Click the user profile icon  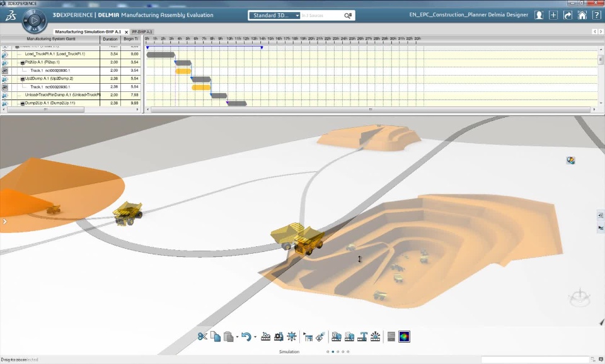(539, 15)
